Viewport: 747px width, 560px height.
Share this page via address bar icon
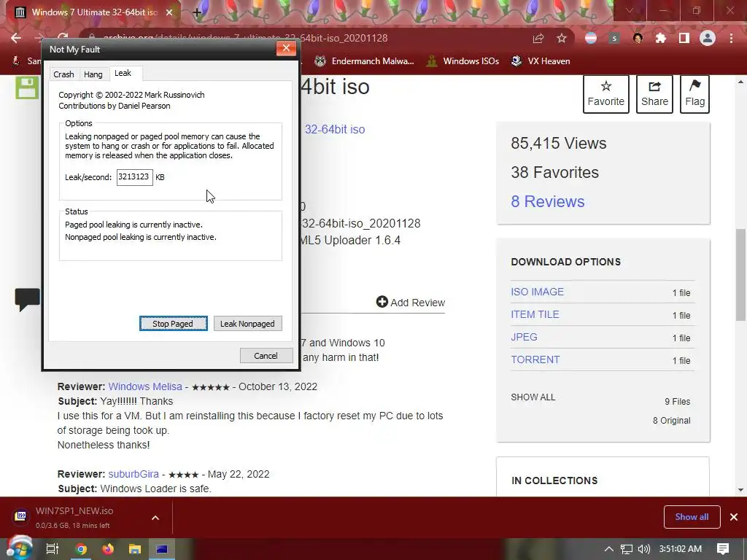point(538,38)
